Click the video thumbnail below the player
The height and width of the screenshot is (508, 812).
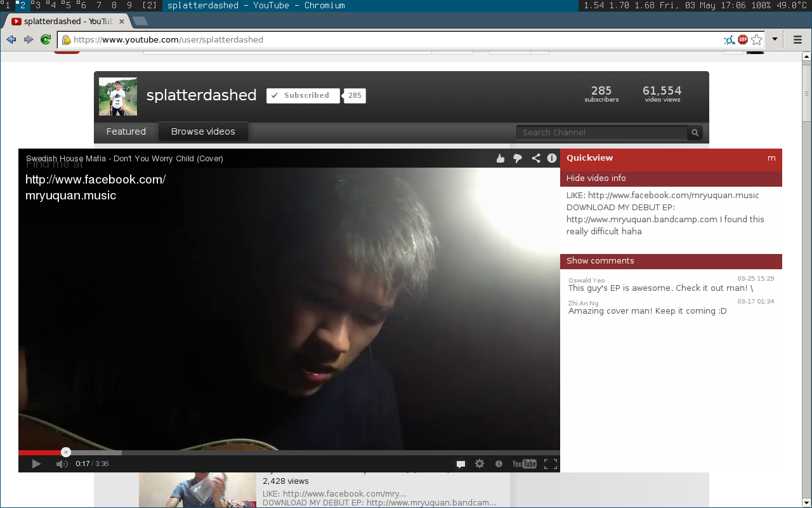(197, 490)
